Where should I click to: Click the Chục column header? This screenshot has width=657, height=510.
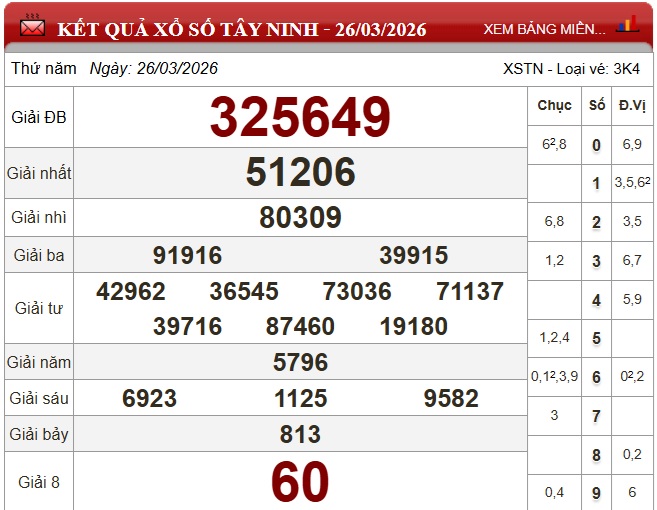click(x=554, y=105)
